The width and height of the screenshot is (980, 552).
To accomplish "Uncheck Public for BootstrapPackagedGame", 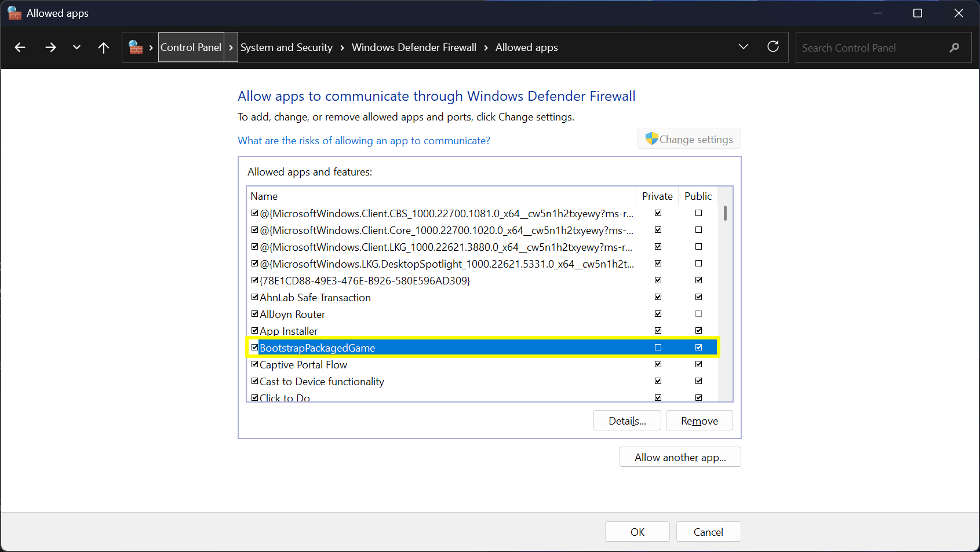I will (698, 348).
